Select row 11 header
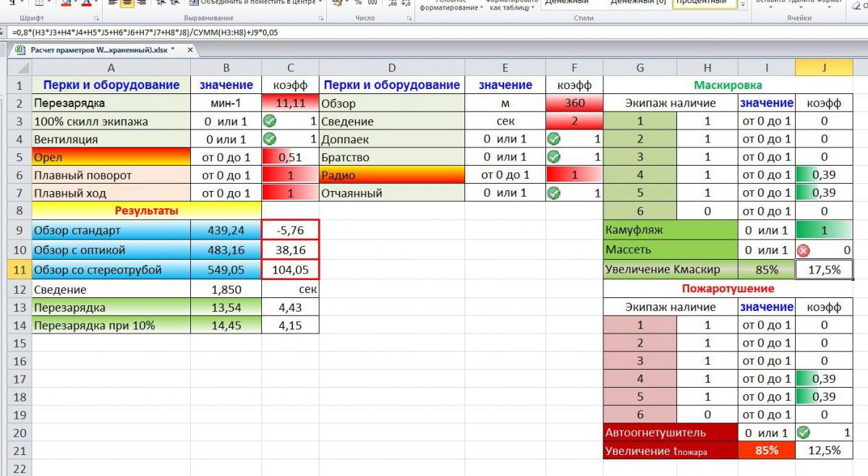This screenshot has height=476, width=868. pyautogui.click(x=20, y=271)
